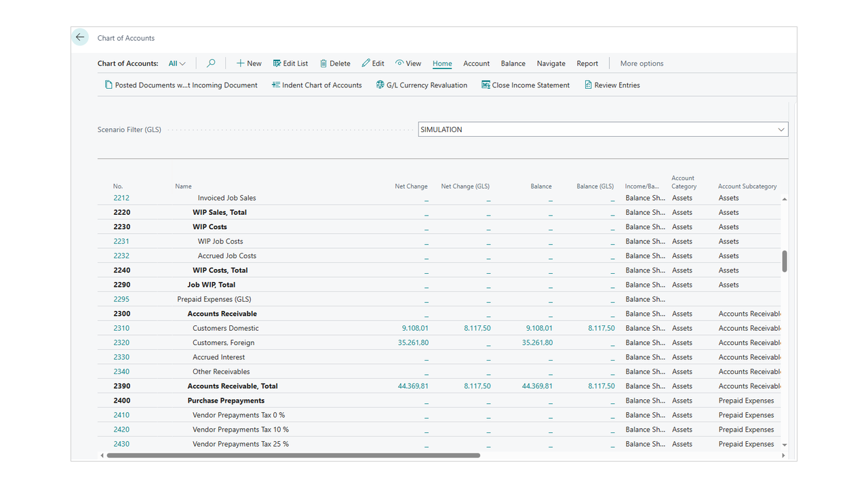Open account number 2340

pos(121,371)
